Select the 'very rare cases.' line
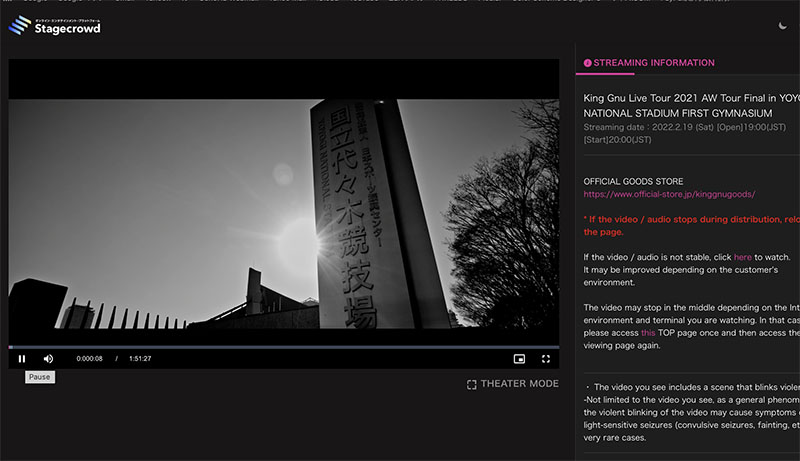This screenshot has width=800, height=461. tap(614, 438)
